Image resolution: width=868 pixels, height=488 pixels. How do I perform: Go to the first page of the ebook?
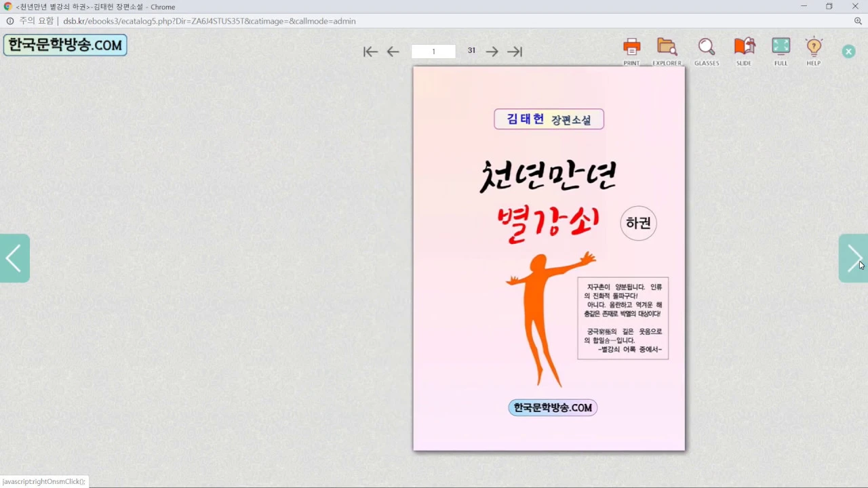pos(370,52)
